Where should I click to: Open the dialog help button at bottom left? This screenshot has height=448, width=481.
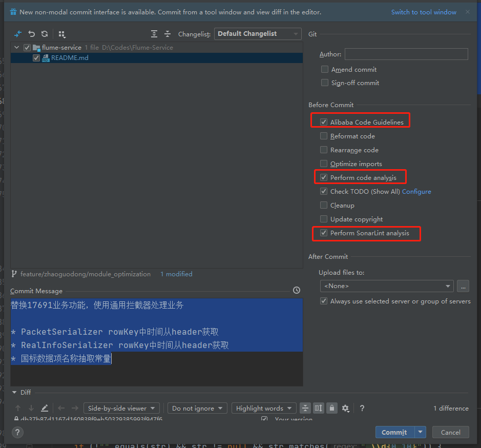[x=17, y=432]
